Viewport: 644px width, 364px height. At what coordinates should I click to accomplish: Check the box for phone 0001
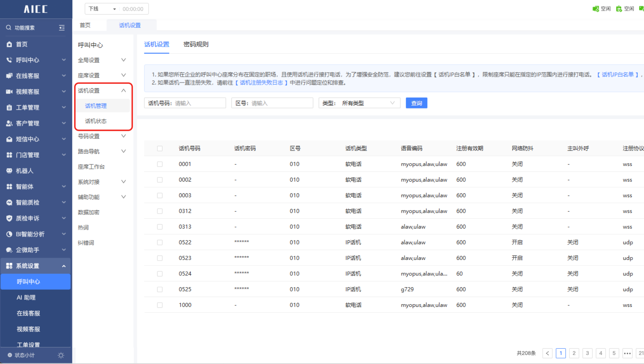[160, 164]
